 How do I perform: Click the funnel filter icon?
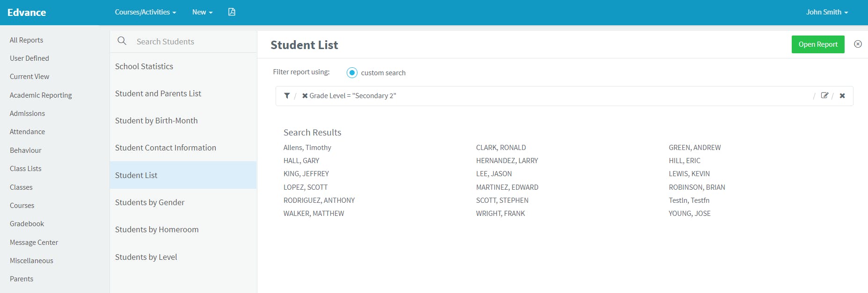(287, 96)
